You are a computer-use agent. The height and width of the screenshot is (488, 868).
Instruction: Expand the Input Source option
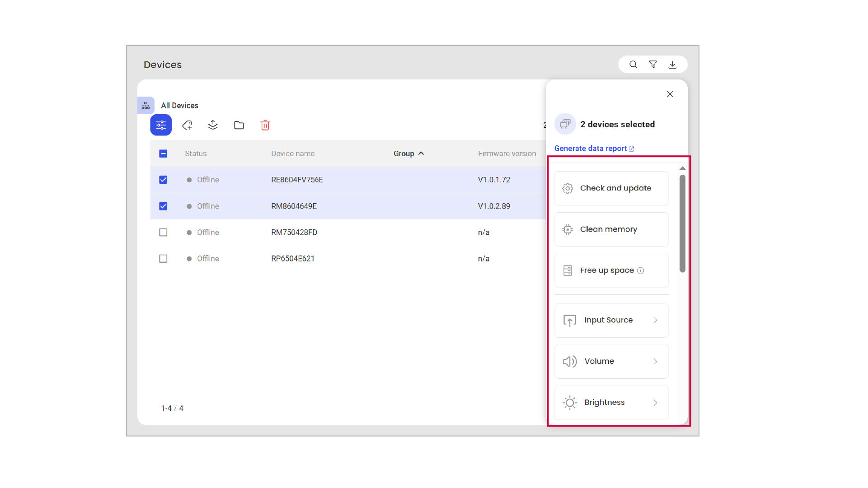point(611,320)
